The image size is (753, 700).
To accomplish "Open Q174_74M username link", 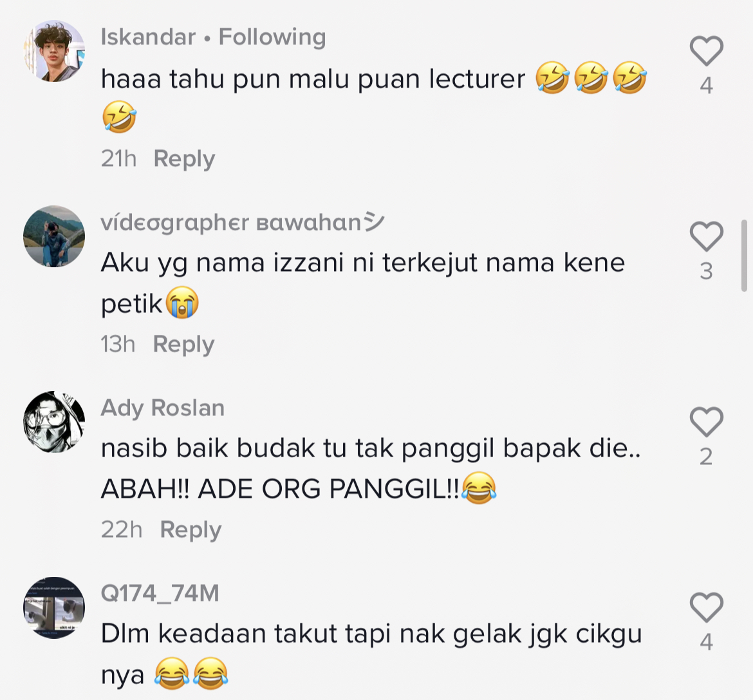I will (x=160, y=593).
